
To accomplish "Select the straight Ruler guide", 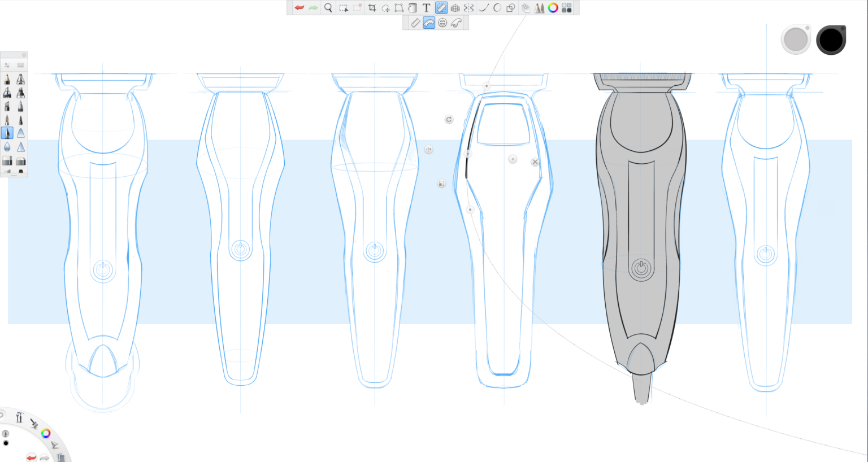I will [415, 23].
